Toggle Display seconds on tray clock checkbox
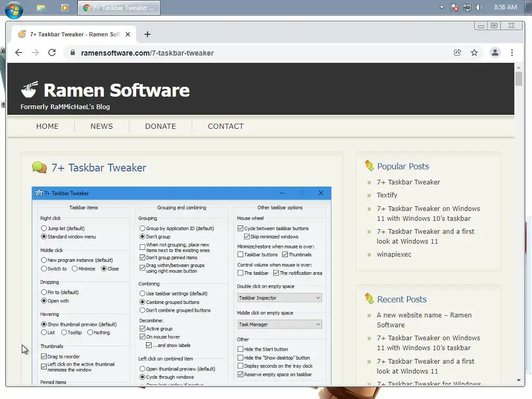 pyautogui.click(x=241, y=366)
